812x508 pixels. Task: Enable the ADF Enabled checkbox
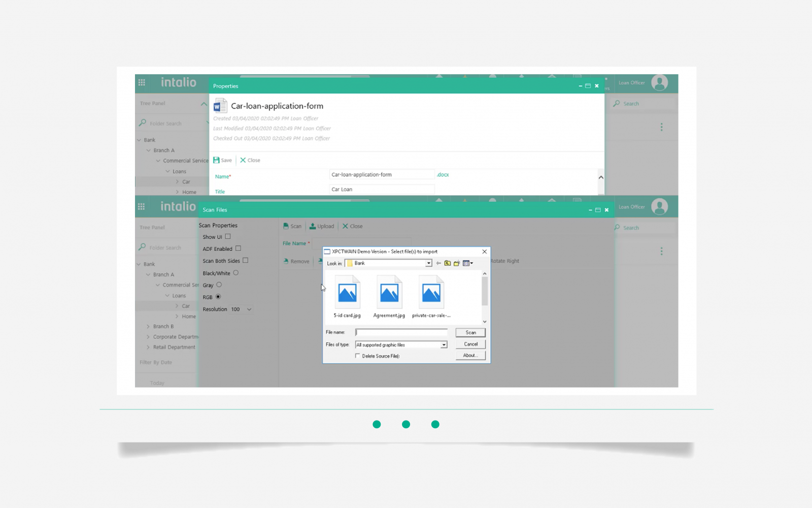[238, 248]
